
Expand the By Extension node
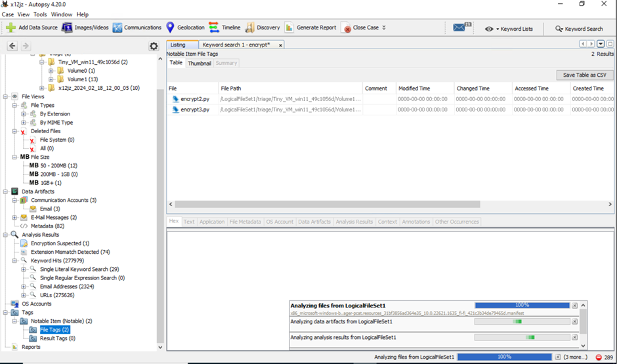click(x=24, y=114)
